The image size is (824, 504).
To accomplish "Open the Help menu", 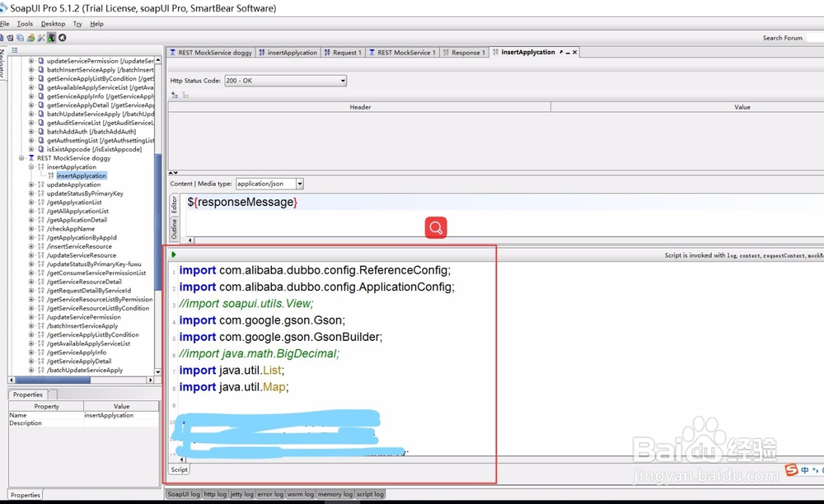I will click(x=96, y=24).
